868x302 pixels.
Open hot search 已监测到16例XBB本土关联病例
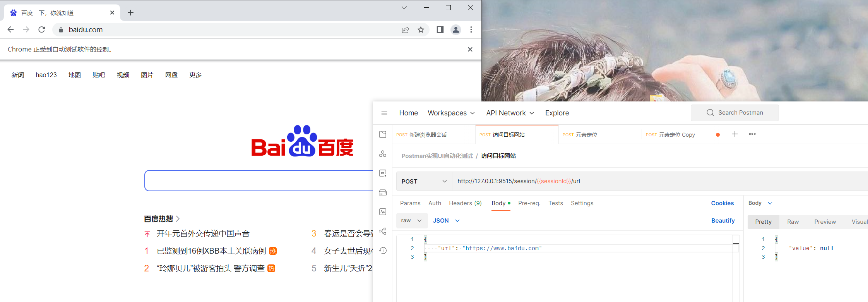tap(211, 251)
